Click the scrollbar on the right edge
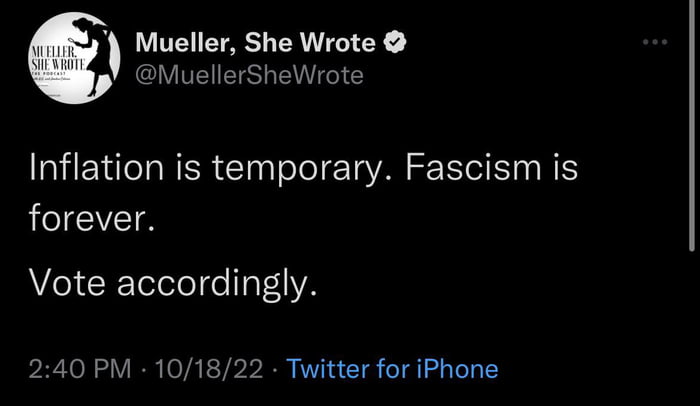700x406 pixels. (694, 130)
